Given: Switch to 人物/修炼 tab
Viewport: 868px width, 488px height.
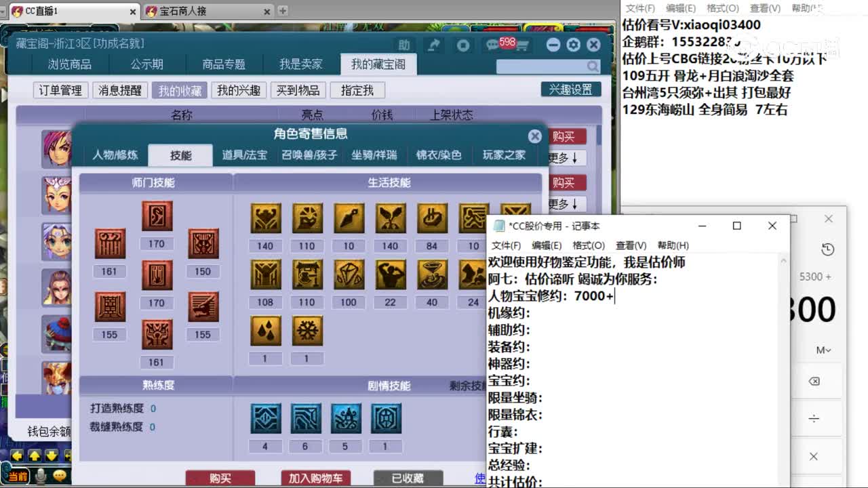Looking at the screenshot, I should click(x=115, y=155).
